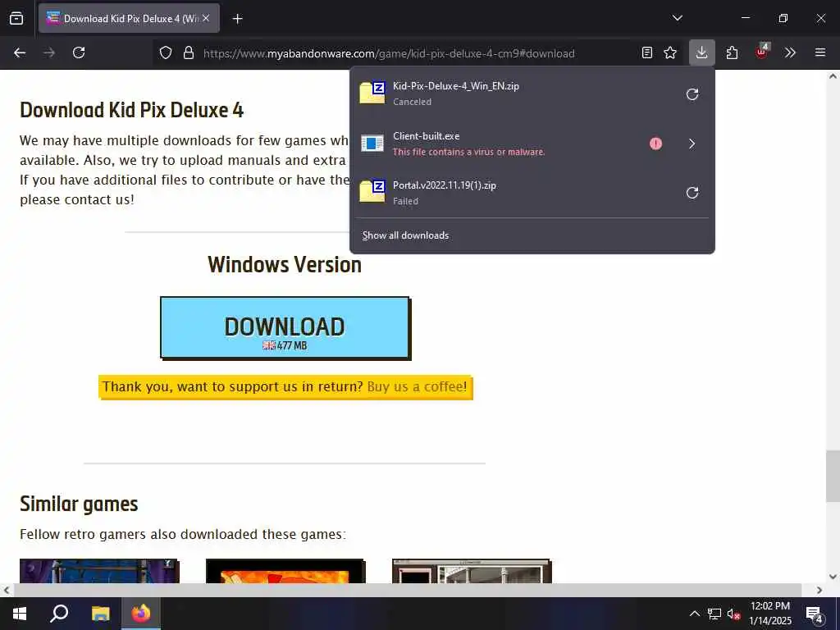Viewport: 840px width, 630px height.
Task: Click the Similar games heading
Action: pos(79,504)
